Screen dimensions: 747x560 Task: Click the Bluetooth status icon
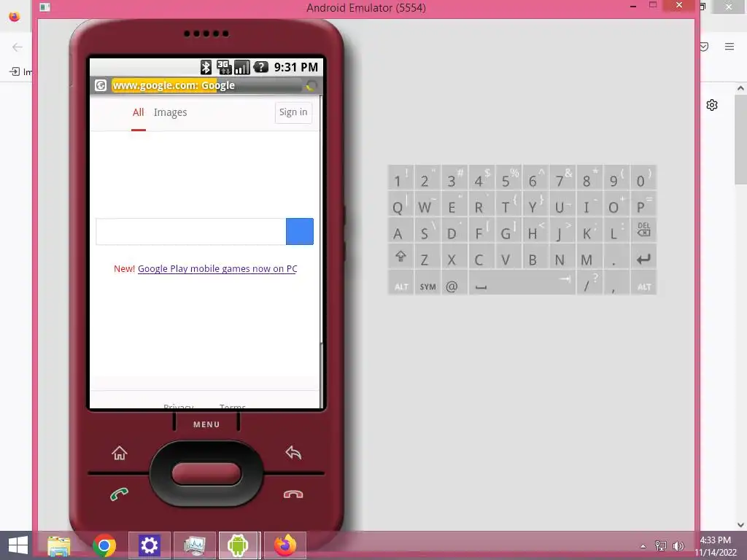(206, 67)
